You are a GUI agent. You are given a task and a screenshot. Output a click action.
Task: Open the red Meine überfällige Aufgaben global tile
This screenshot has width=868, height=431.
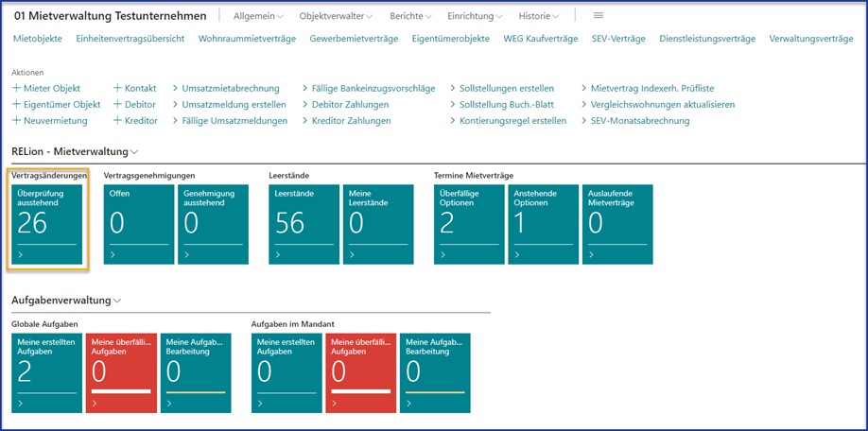coord(120,372)
